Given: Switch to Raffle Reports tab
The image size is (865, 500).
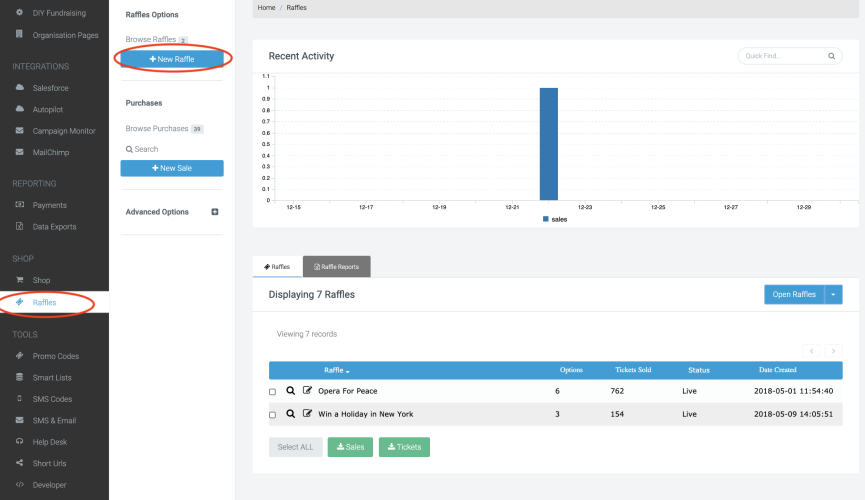Looking at the screenshot, I should [336, 267].
